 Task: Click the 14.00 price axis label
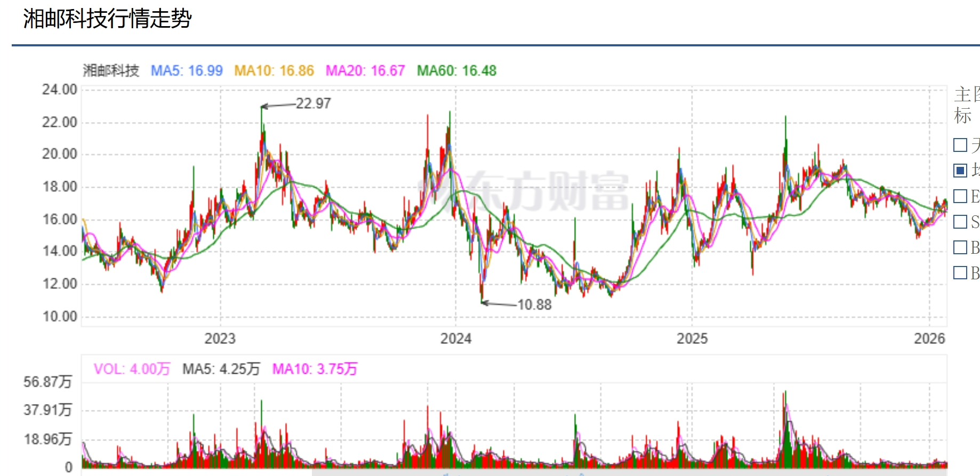pos(60,251)
